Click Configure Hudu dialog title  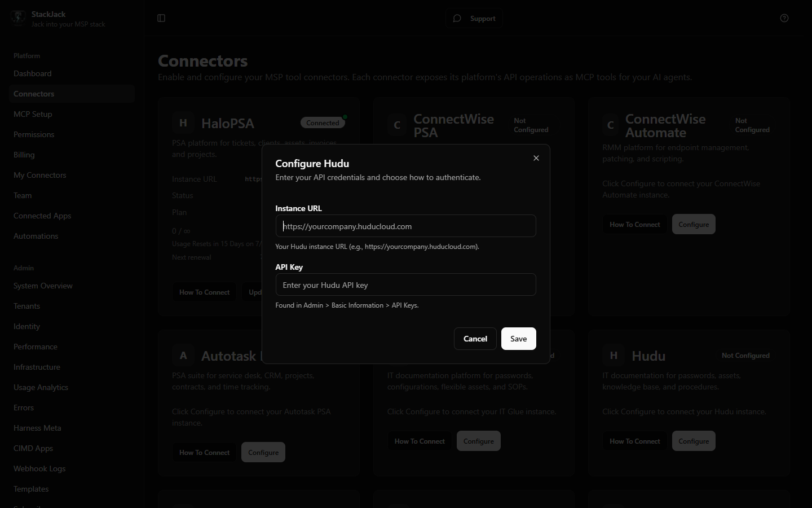312,163
